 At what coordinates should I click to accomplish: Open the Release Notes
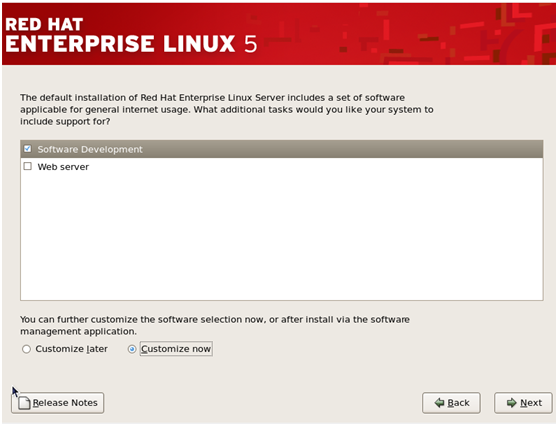coord(58,403)
